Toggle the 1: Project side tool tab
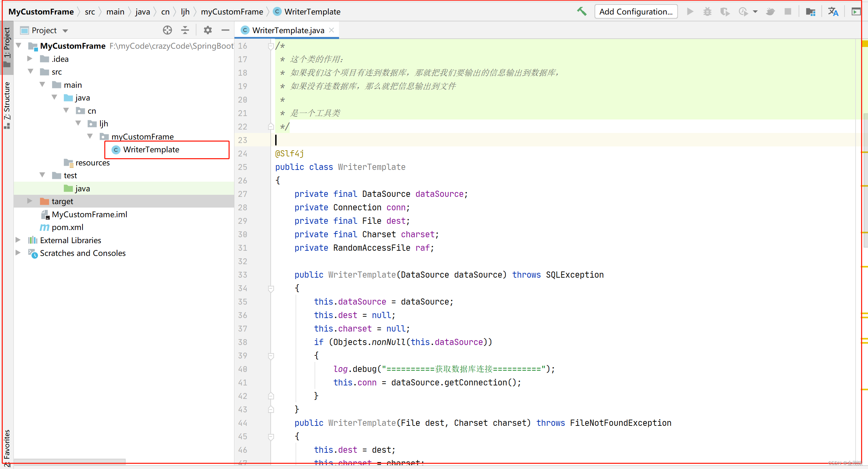868x469 pixels. click(x=7, y=48)
